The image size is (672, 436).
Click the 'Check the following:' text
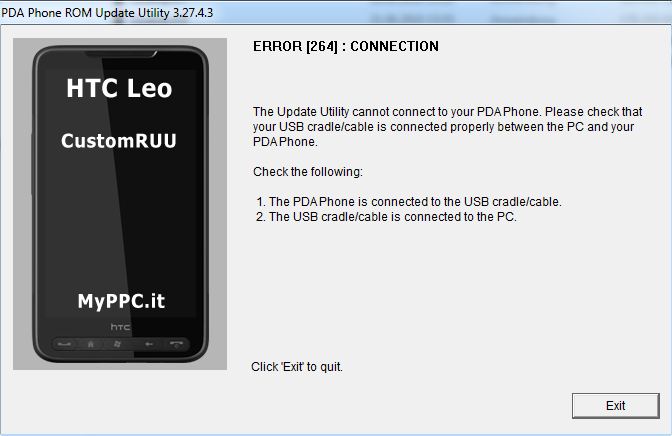308,172
